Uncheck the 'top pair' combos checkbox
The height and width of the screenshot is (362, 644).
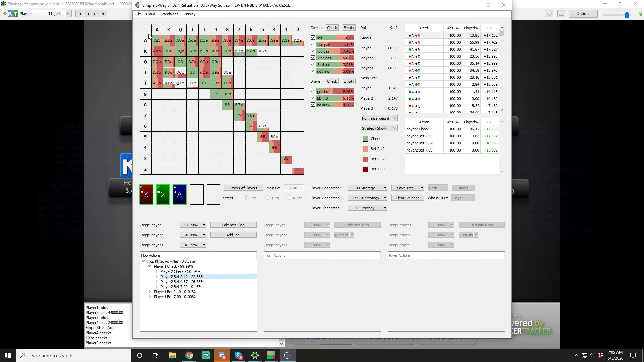click(313, 51)
